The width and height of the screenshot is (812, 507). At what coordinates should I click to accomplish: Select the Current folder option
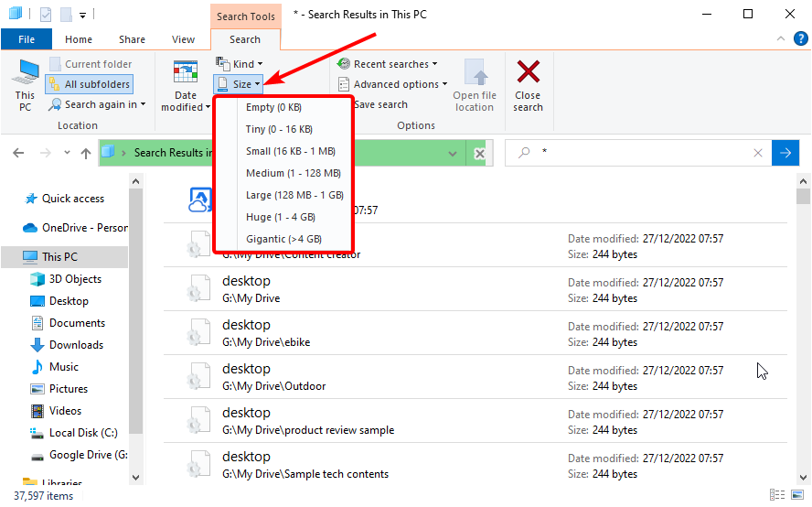click(91, 64)
